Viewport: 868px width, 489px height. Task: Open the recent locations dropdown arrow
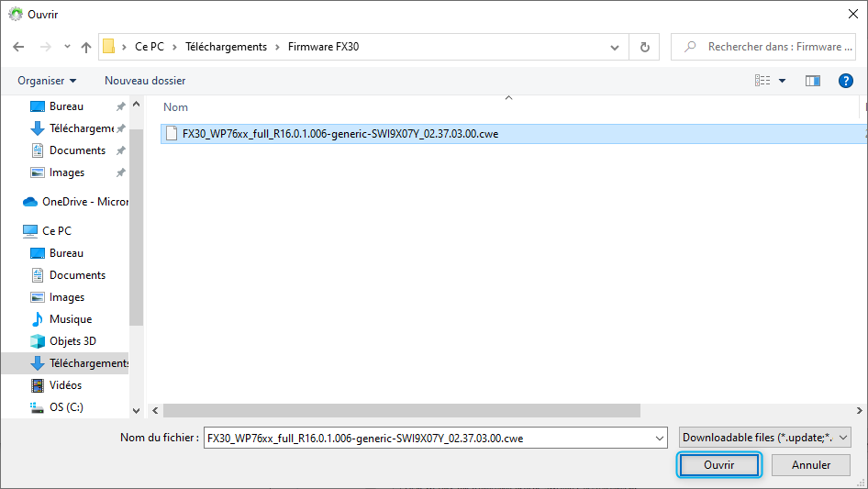point(67,47)
